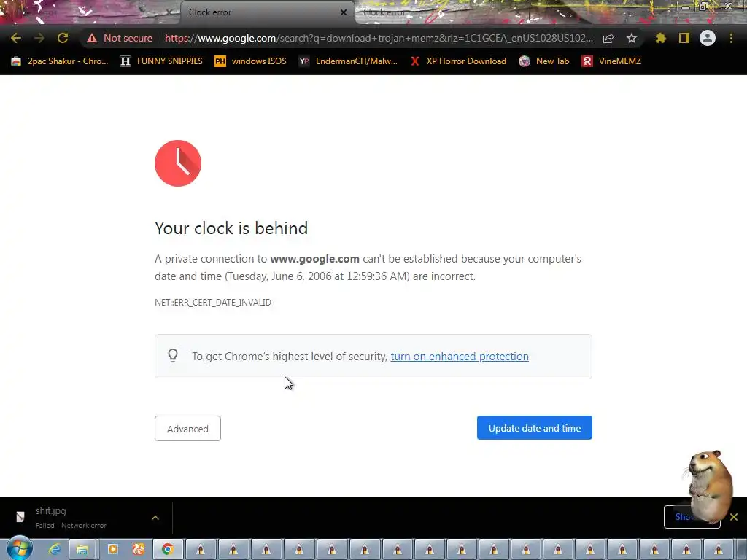747x560 pixels.
Task: Click Update date and time button
Action: 535,428
